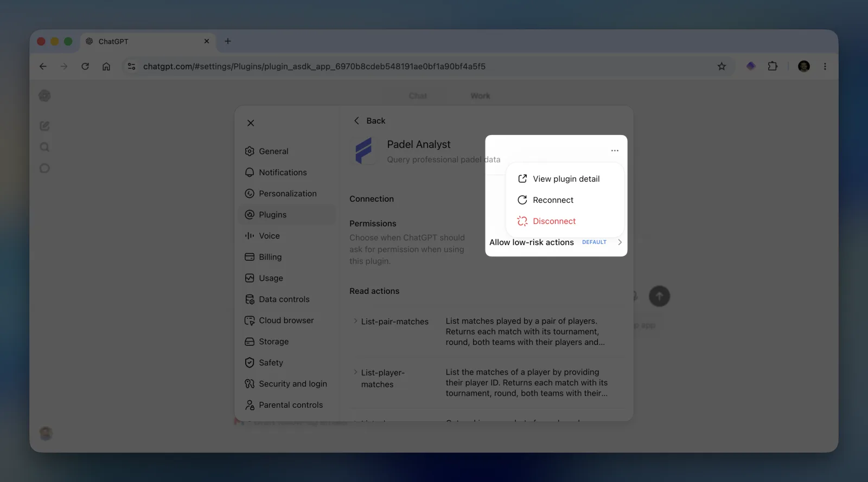Open the three-dots plugin options menu

pos(615,151)
